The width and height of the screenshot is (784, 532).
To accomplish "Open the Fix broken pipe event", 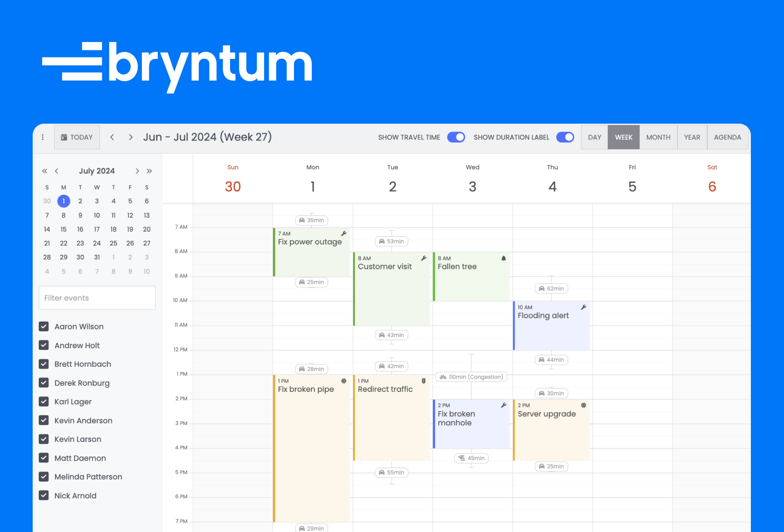I will click(311, 448).
